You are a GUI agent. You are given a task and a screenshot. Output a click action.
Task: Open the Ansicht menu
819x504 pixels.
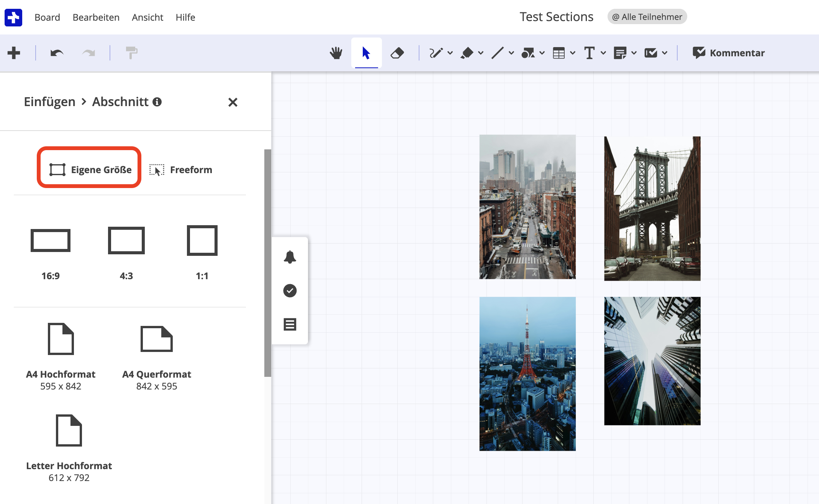pyautogui.click(x=147, y=17)
